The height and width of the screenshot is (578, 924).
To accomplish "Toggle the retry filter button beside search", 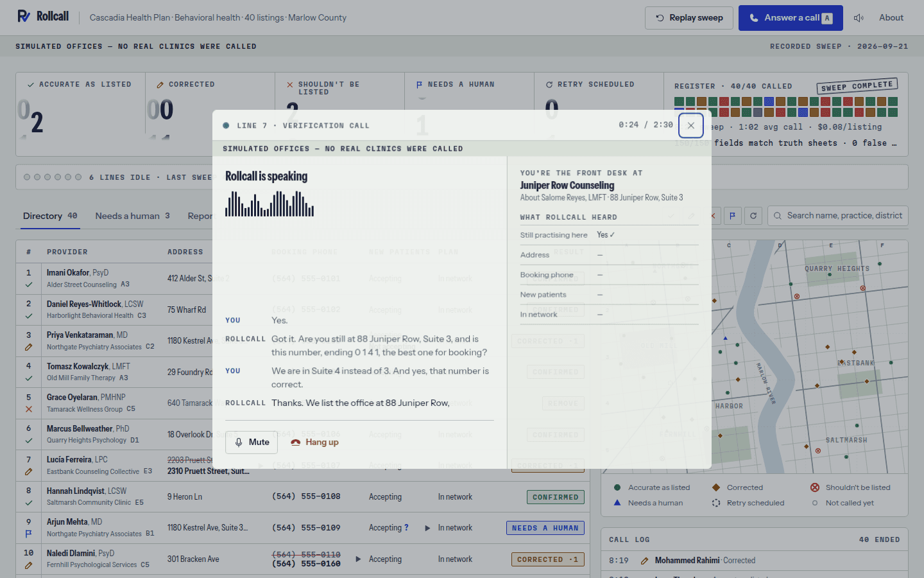I will [753, 216].
